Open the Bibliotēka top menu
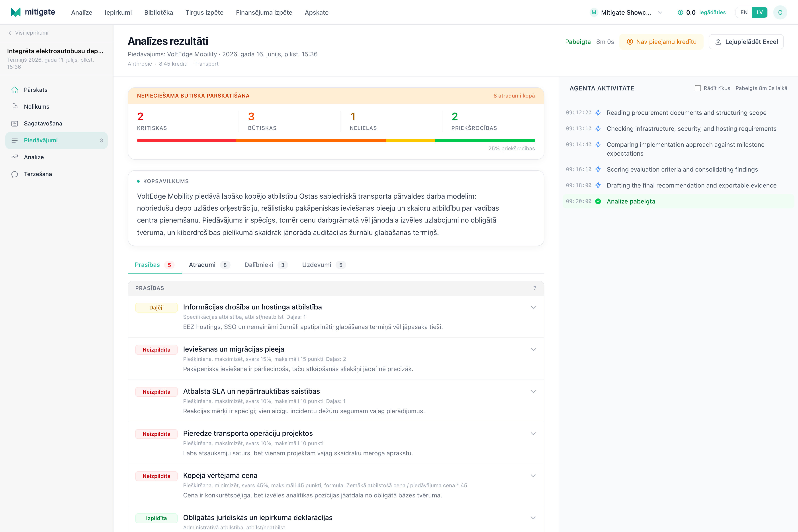 click(x=158, y=13)
